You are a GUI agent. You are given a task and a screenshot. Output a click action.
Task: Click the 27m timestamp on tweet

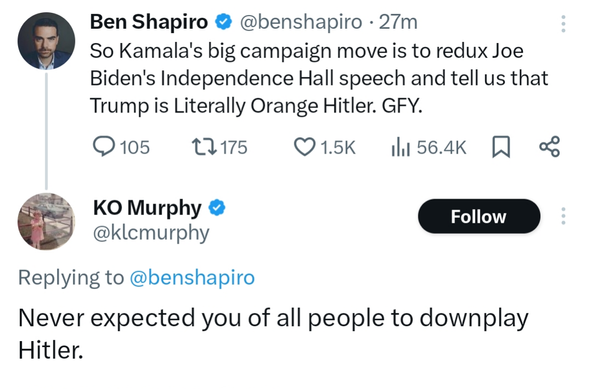coord(398,22)
